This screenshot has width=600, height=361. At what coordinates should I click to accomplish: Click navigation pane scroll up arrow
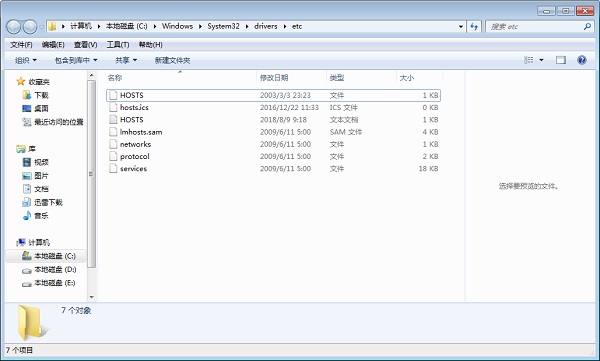pyautogui.click(x=91, y=75)
